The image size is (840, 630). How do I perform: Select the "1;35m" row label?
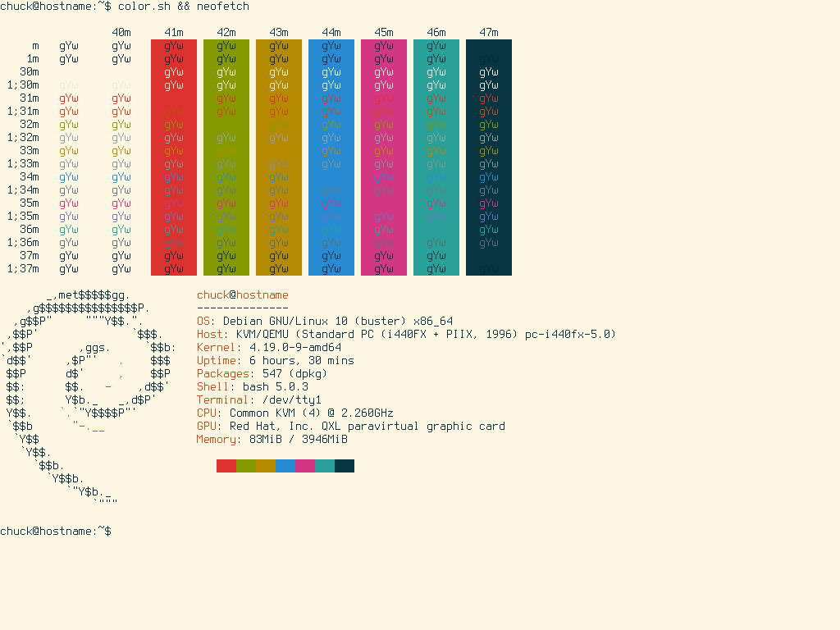23,217
